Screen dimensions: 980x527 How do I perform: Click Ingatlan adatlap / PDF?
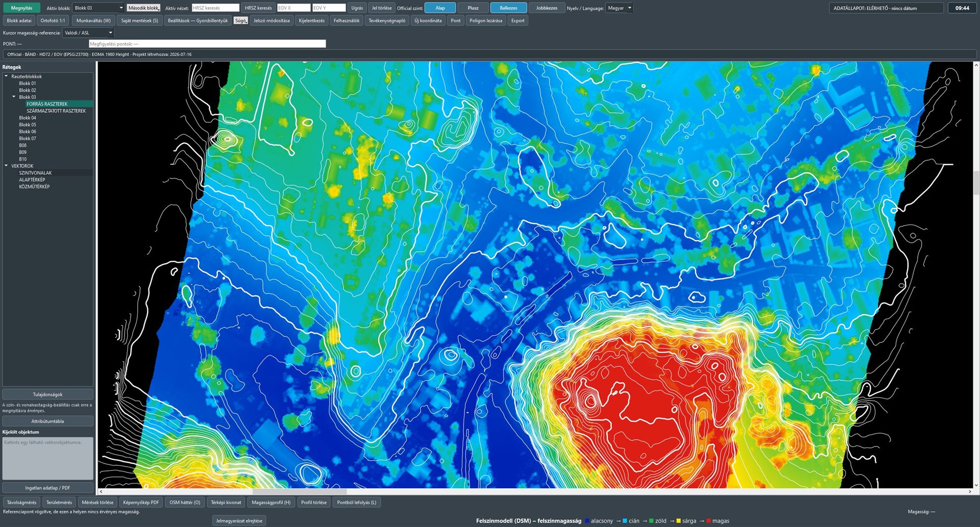point(48,488)
